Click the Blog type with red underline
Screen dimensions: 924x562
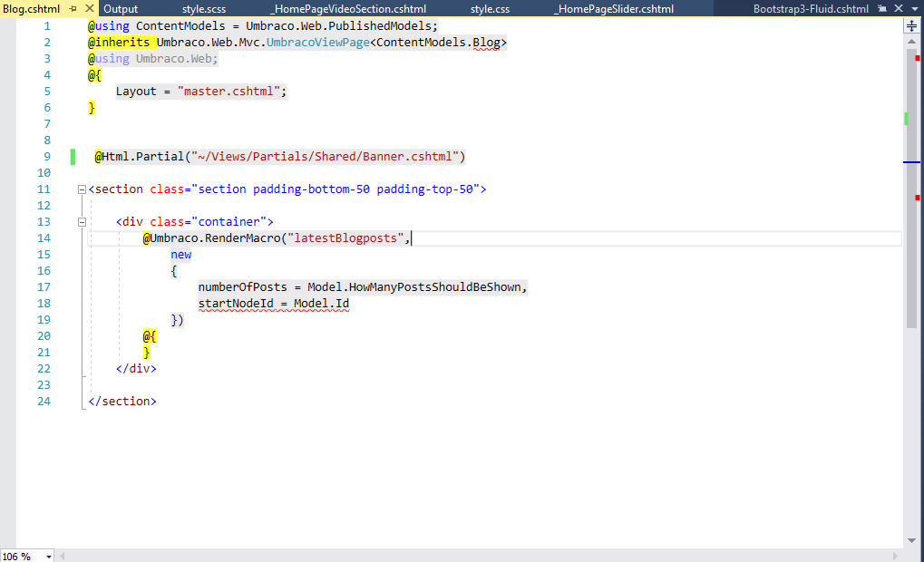486,43
